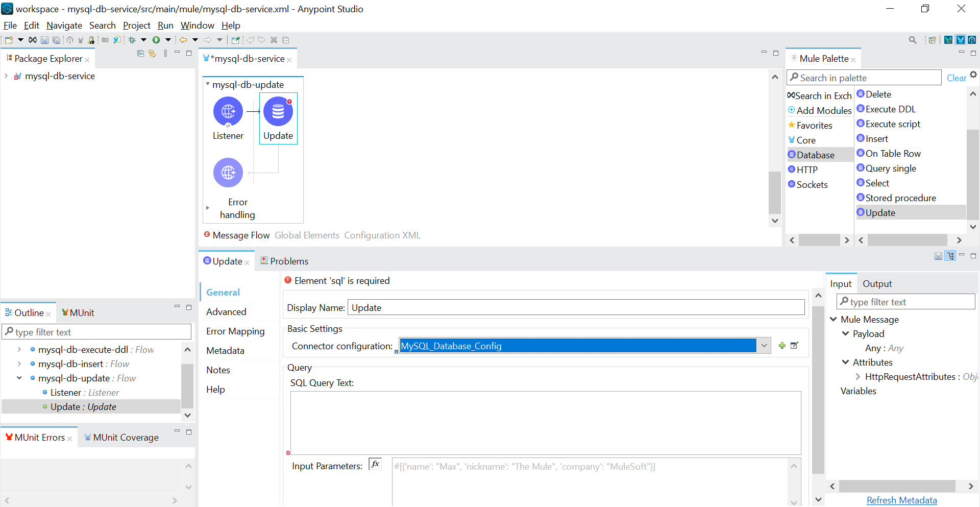Click the Save All toolbar icon

tap(56, 40)
